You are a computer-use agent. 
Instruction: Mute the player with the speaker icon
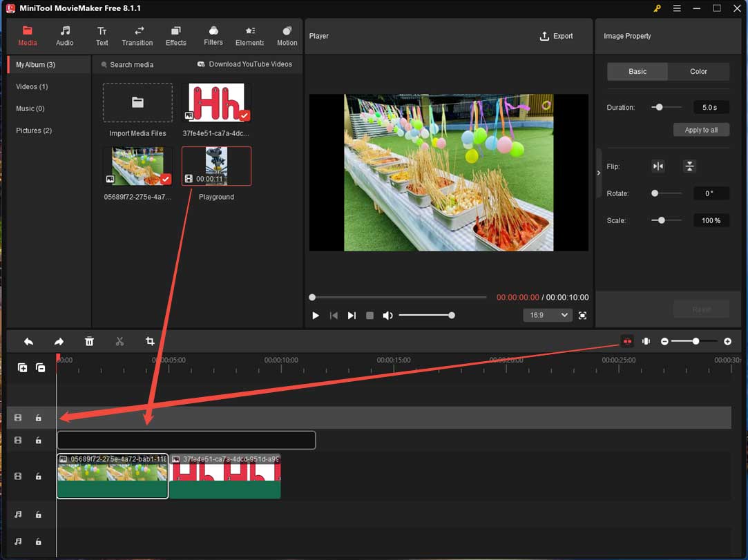click(387, 315)
